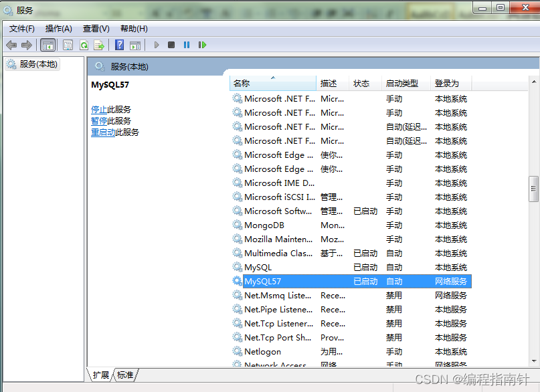Open the 操作(A) menu
540x392 pixels.
(x=58, y=29)
